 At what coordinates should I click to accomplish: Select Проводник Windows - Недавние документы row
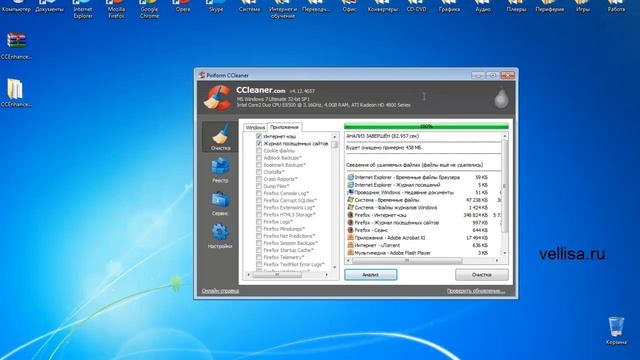pyautogui.click(x=423, y=192)
